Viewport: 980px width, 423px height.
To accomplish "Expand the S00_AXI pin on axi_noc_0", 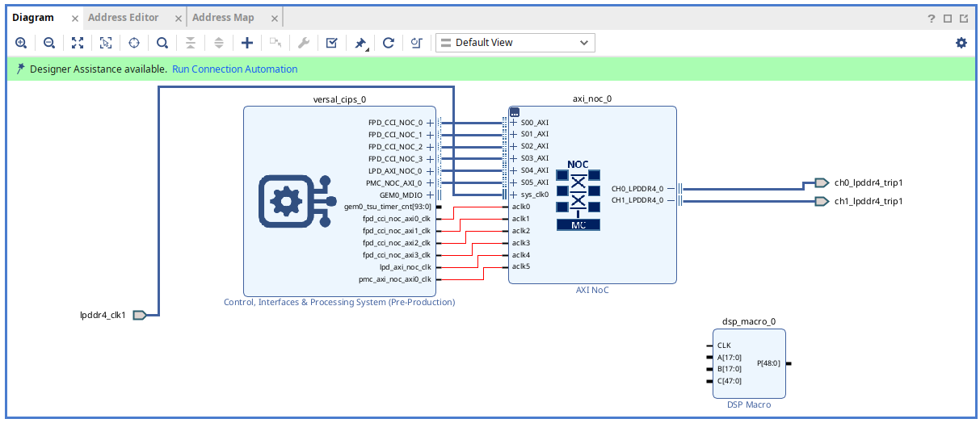I will [x=514, y=123].
